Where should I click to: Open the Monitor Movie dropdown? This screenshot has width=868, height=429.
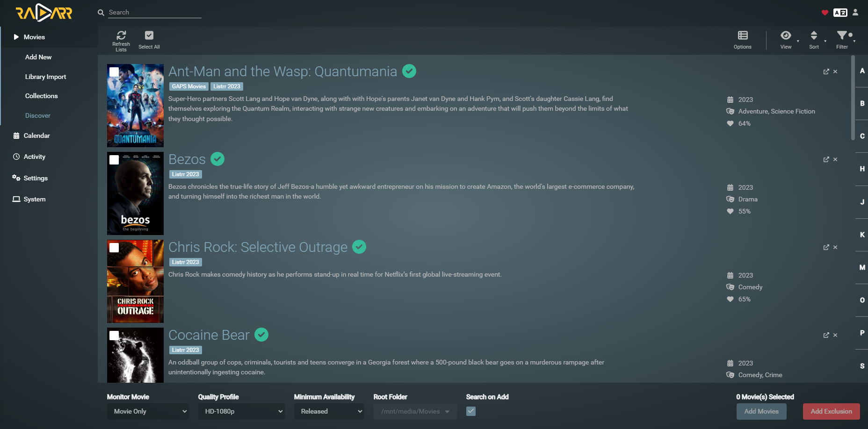pyautogui.click(x=148, y=411)
